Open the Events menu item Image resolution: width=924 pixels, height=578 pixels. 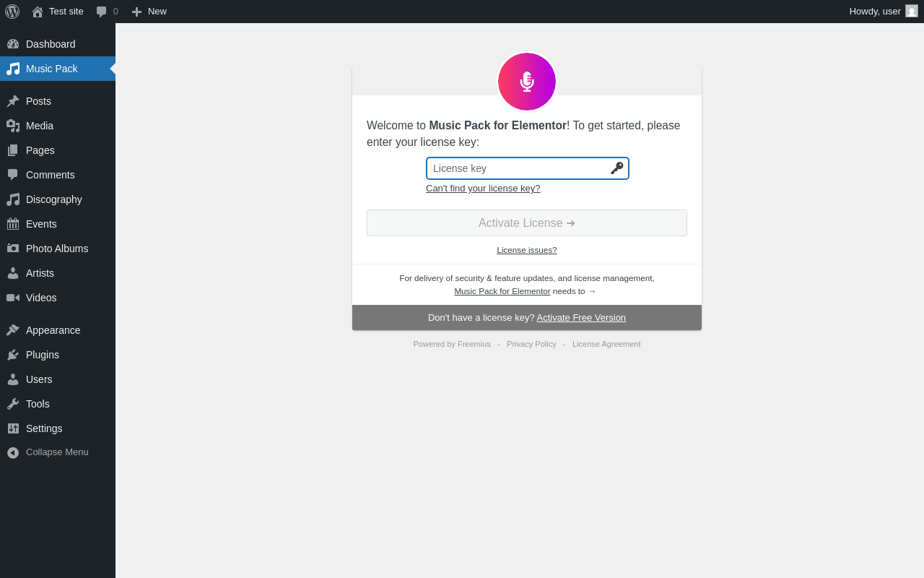pos(58,224)
